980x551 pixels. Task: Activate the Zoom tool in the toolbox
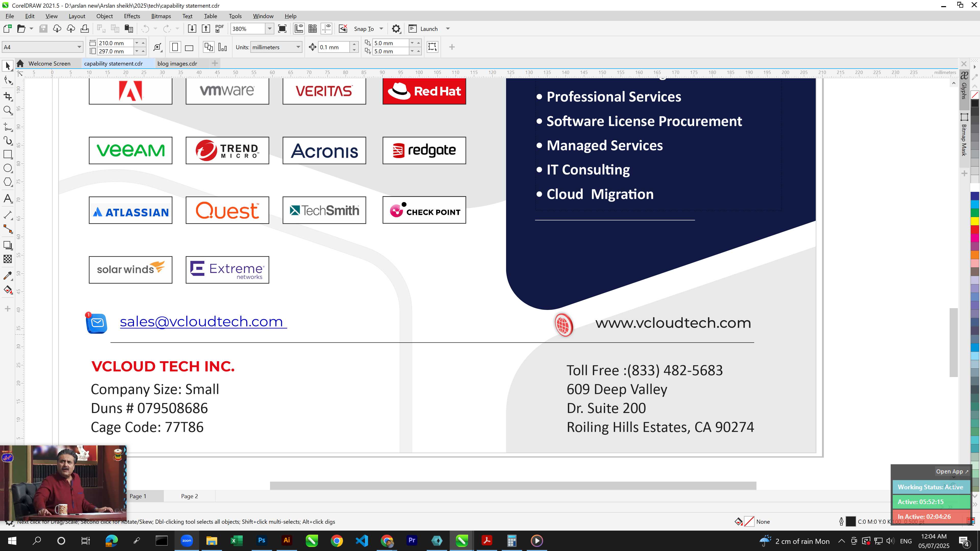point(8,110)
